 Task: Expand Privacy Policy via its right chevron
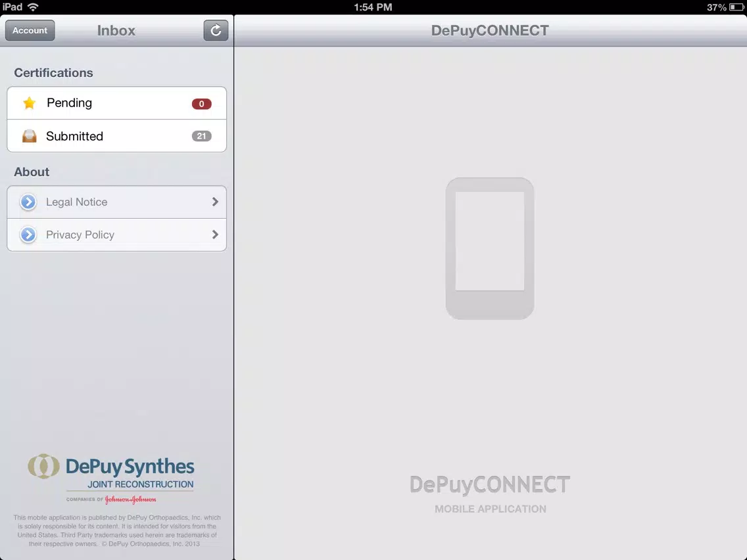click(x=215, y=235)
